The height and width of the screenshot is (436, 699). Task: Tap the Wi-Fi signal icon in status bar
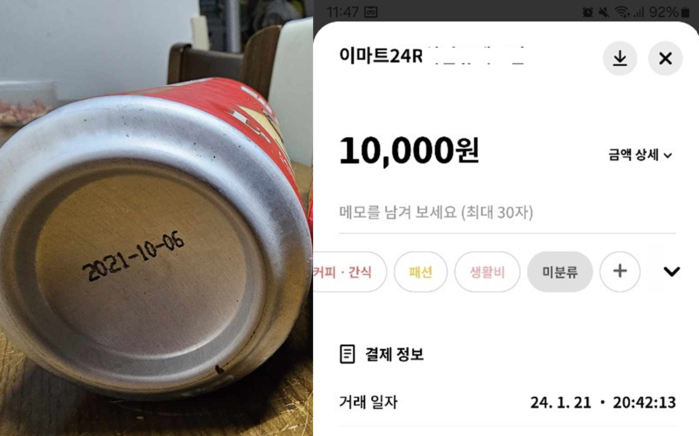(622, 12)
